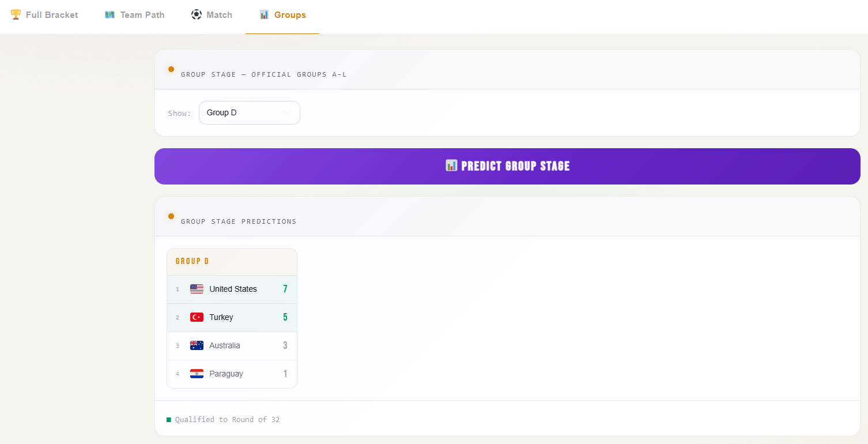Click the United States flag icon
Image resolution: width=868 pixels, height=444 pixels.
[197, 289]
